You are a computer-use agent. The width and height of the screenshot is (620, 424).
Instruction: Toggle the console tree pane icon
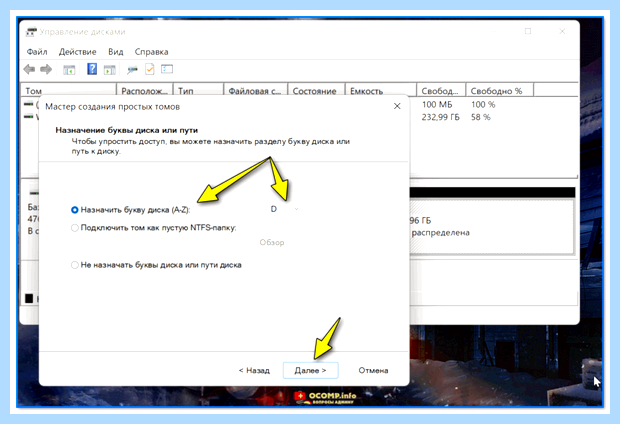point(69,70)
